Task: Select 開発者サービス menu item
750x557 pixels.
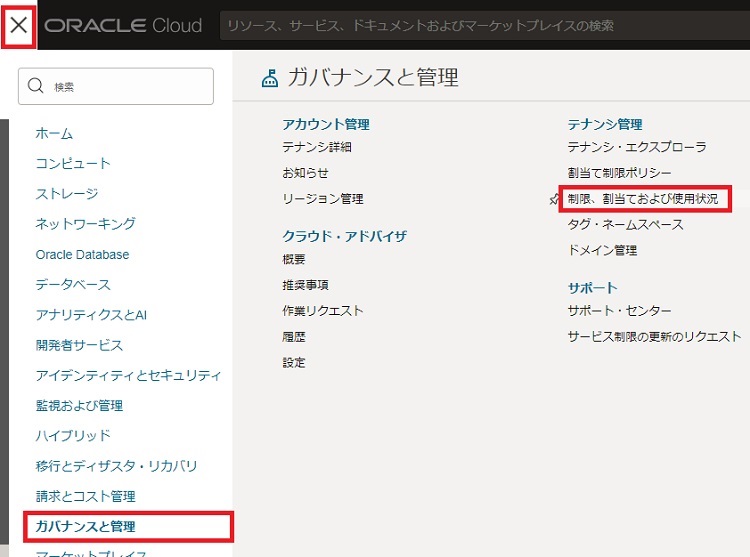Action: point(79,345)
